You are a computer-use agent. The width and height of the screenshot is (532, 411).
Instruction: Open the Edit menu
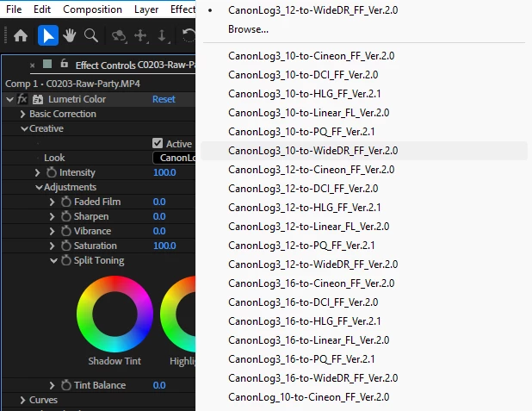[x=42, y=9]
